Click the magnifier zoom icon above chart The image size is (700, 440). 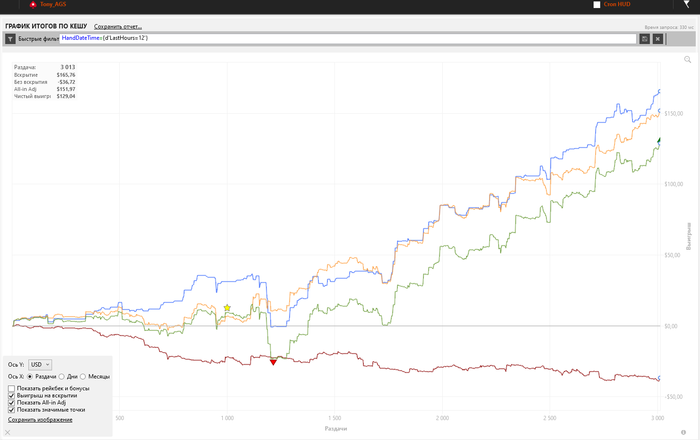[x=688, y=60]
